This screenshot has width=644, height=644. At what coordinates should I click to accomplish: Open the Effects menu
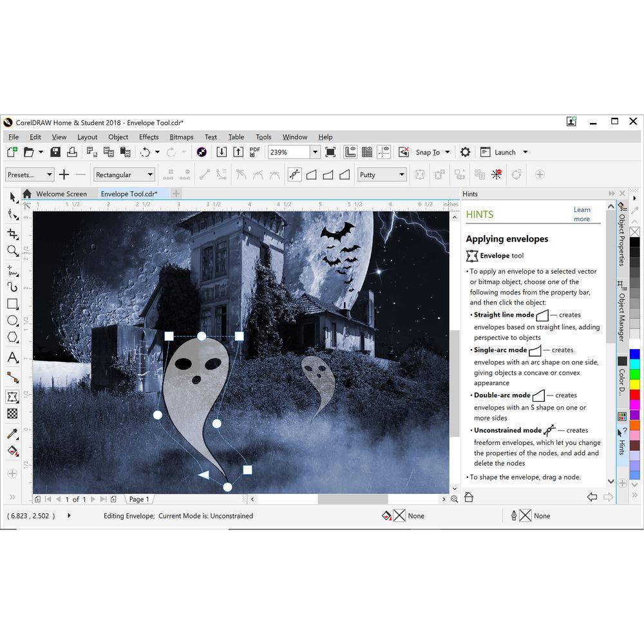coord(149,137)
